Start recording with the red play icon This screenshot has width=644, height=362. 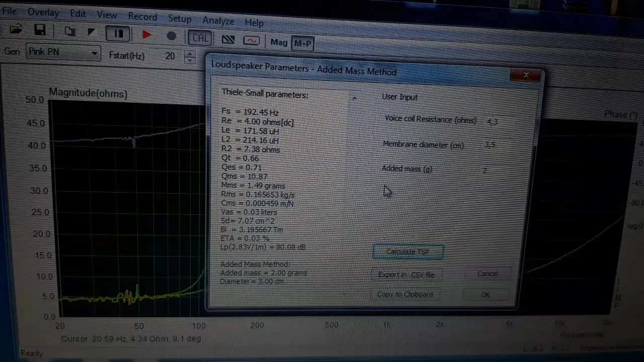(147, 34)
